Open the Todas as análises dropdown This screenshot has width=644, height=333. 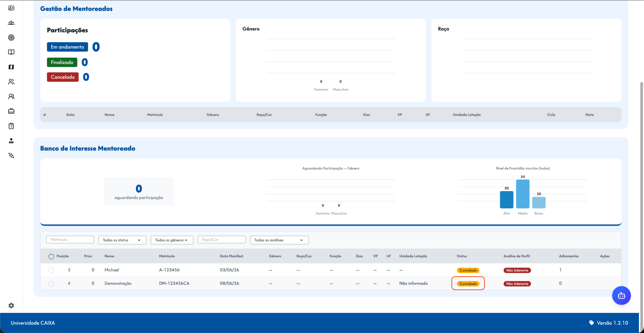tap(279, 240)
